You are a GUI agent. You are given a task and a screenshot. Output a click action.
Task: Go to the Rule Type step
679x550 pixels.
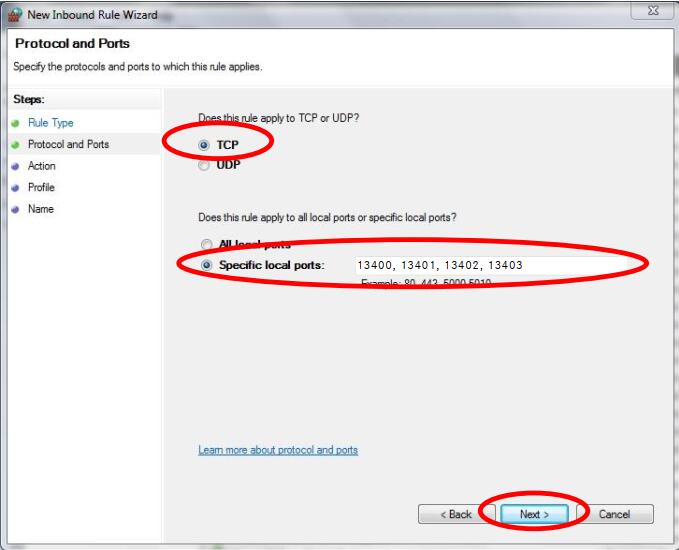[x=50, y=123]
